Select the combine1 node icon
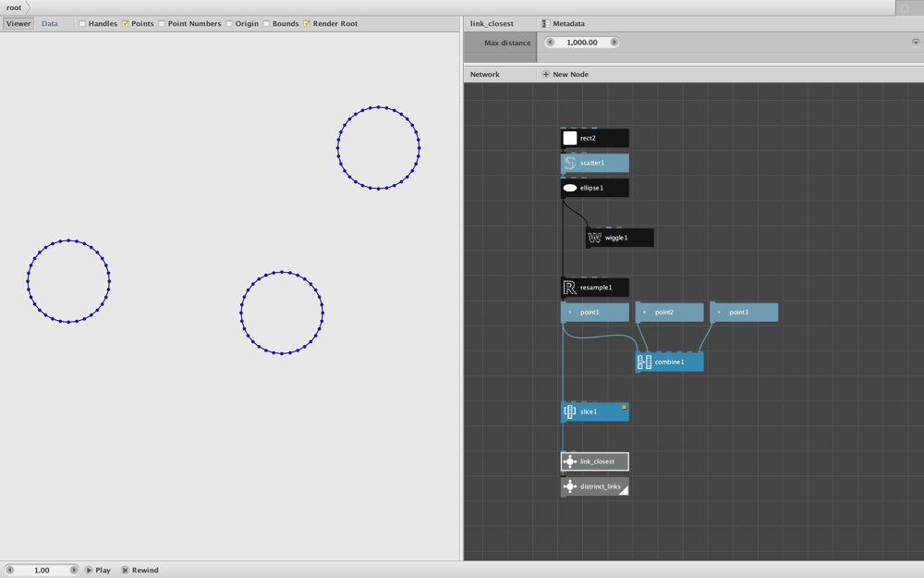 pos(644,363)
